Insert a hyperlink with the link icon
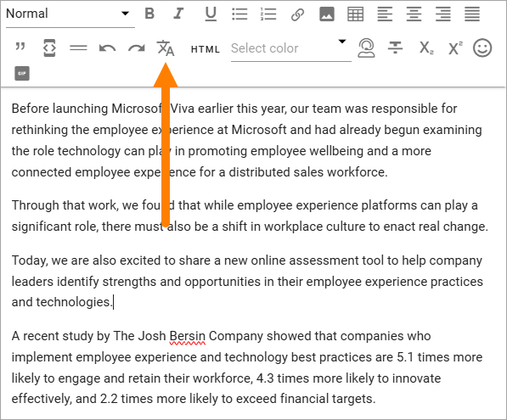The width and height of the screenshot is (507, 420). point(297,14)
